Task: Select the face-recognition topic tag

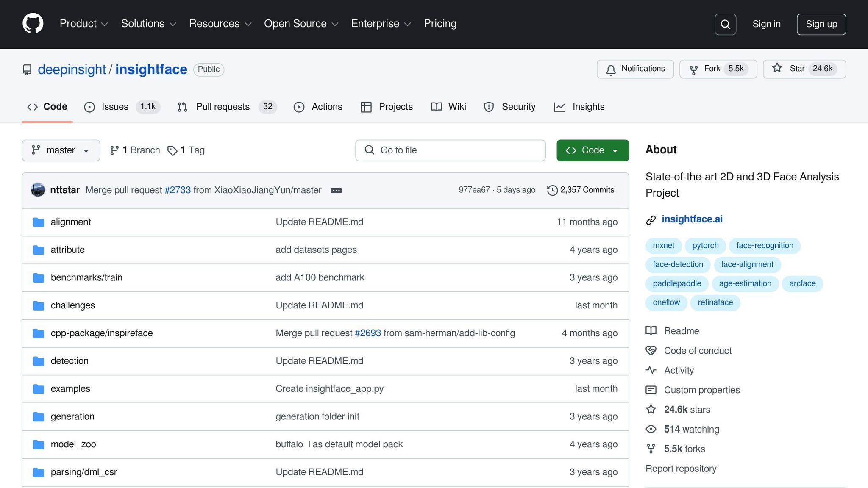Action: click(x=765, y=246)
